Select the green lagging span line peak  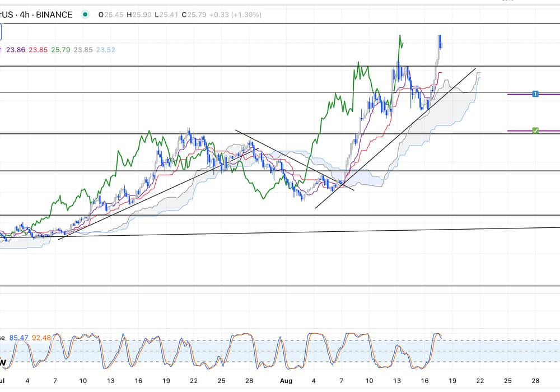pos(400,36)
